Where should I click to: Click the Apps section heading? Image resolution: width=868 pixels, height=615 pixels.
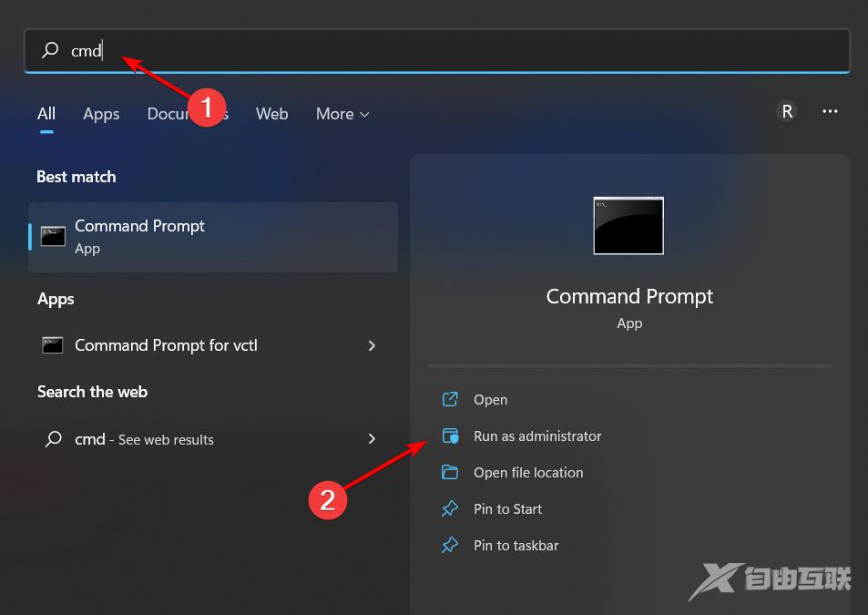56,299
